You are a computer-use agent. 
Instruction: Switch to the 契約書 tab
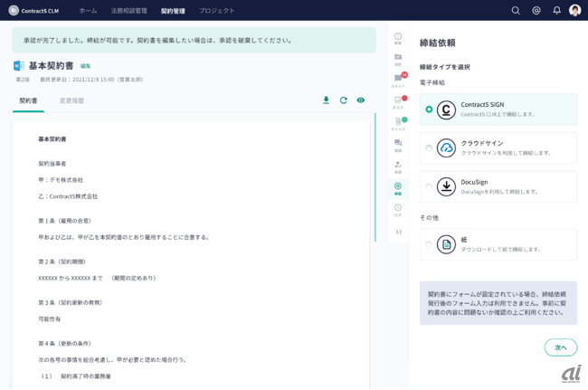click(x=28, y=100)
